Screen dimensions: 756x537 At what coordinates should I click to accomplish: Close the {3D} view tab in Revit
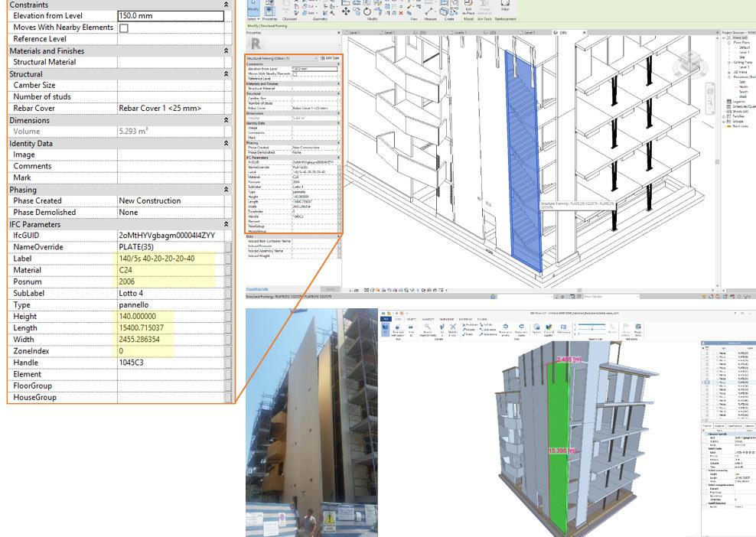point(585,32)
